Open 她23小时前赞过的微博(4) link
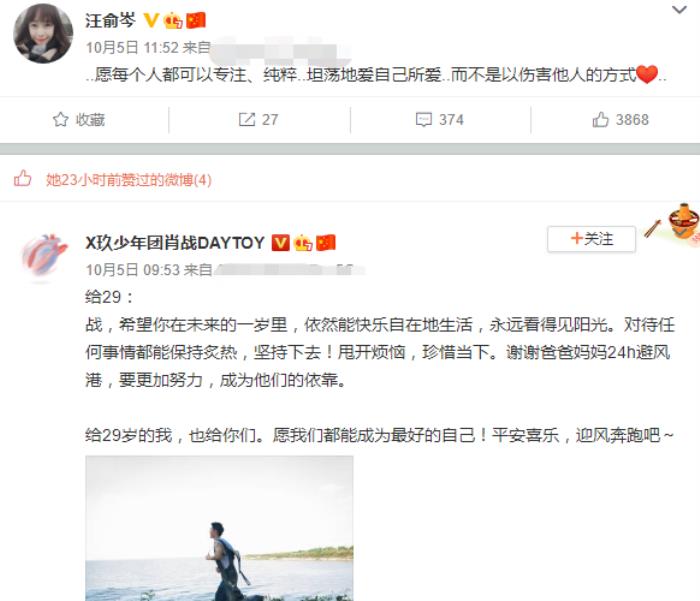 pyautogui.click(x=129, y=180)
